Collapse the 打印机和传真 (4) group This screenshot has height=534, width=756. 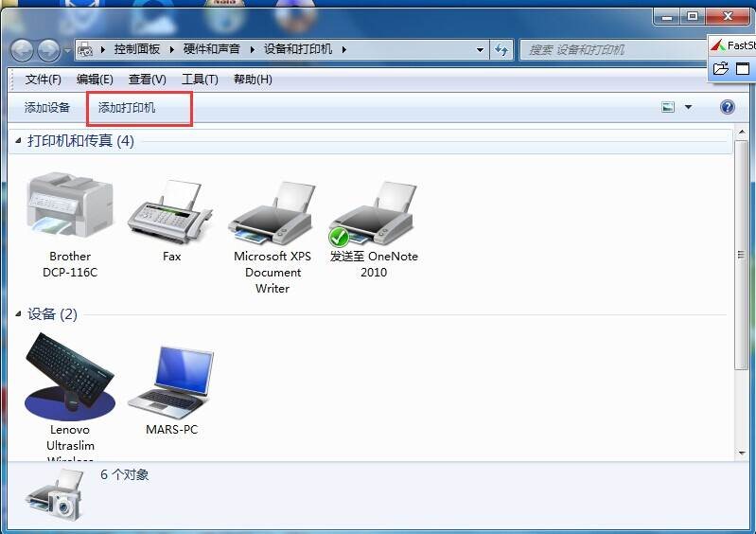click(18, 140)
